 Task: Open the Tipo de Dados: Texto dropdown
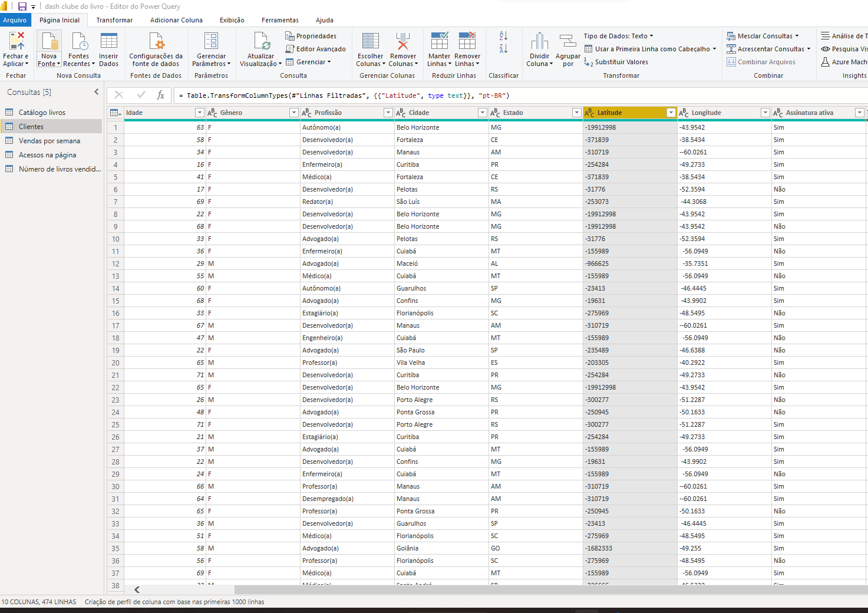tap(619, 36)
